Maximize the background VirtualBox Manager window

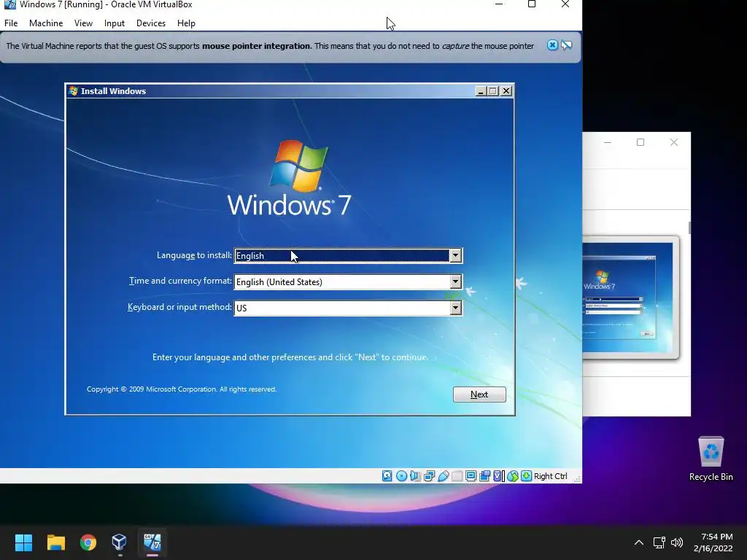[640, 142]
